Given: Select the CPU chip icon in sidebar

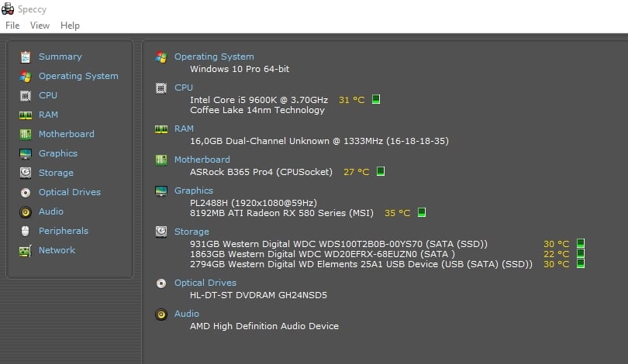Looking at the screenshot, I should (x=26, y=95).
